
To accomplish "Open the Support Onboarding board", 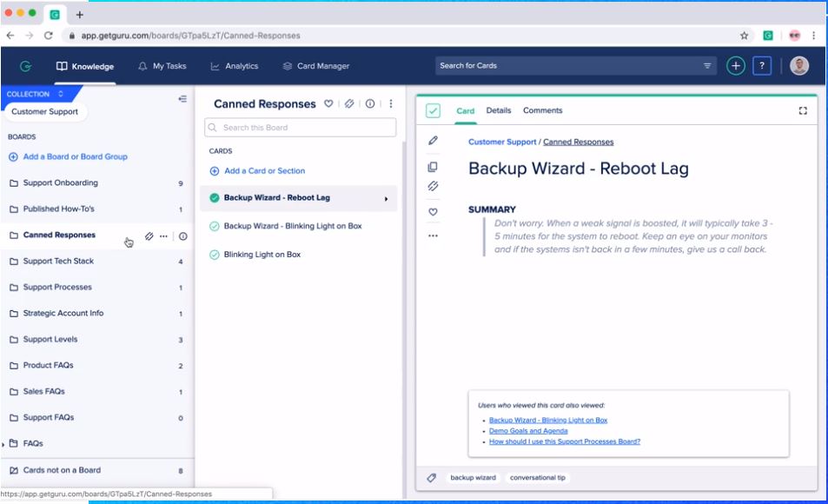I will click(x=96, y=182).
